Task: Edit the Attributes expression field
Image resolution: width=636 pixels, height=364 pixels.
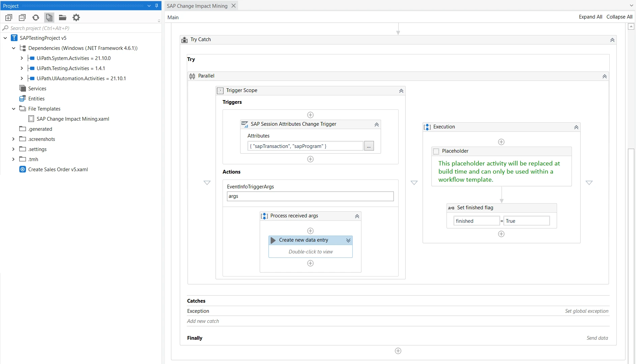Action: (x=306, y=146)
